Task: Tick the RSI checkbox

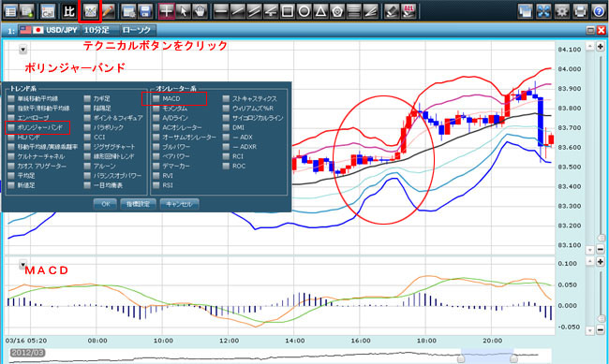Action: (156, 185)
